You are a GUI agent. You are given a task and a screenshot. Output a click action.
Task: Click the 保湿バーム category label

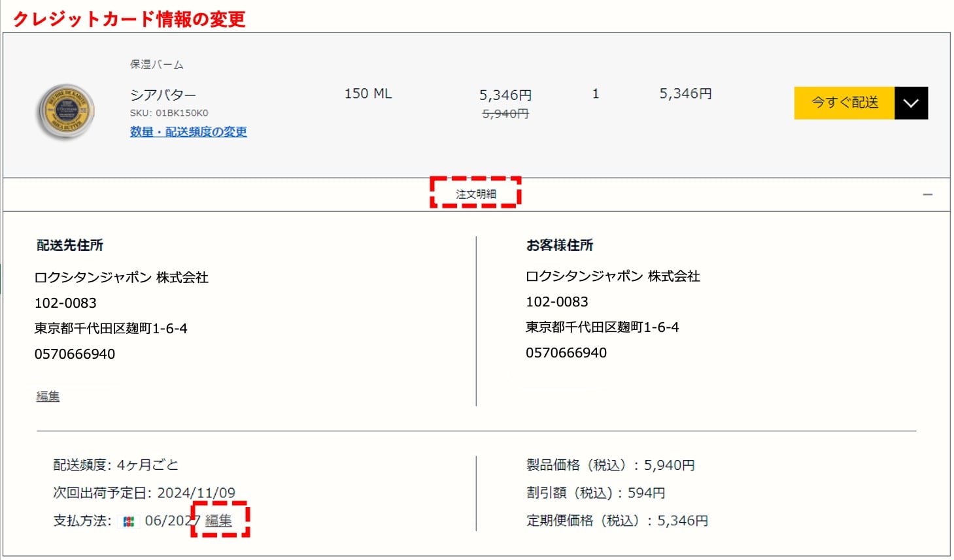pyautogui.click(x=156, y=64)
